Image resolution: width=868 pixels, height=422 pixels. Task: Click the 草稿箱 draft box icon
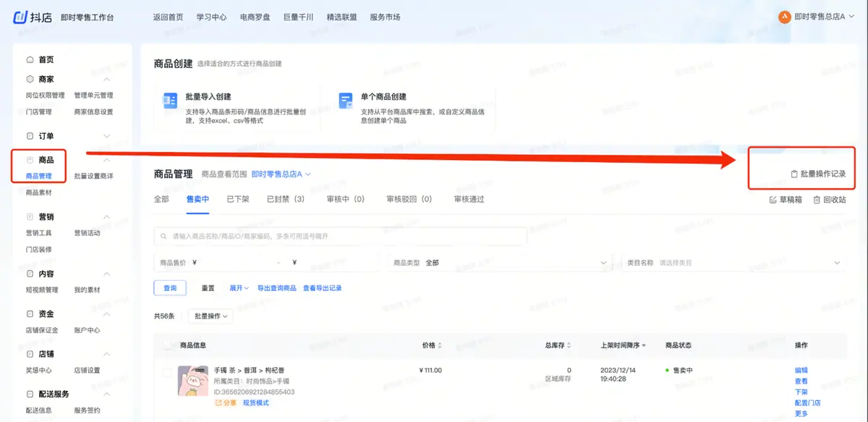tap(773, 200)
